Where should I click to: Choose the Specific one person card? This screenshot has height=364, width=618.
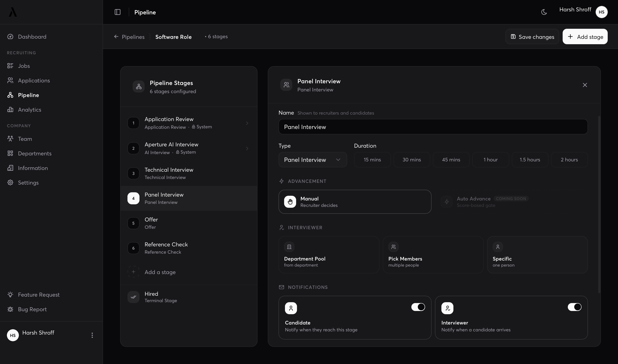(537, 255)
